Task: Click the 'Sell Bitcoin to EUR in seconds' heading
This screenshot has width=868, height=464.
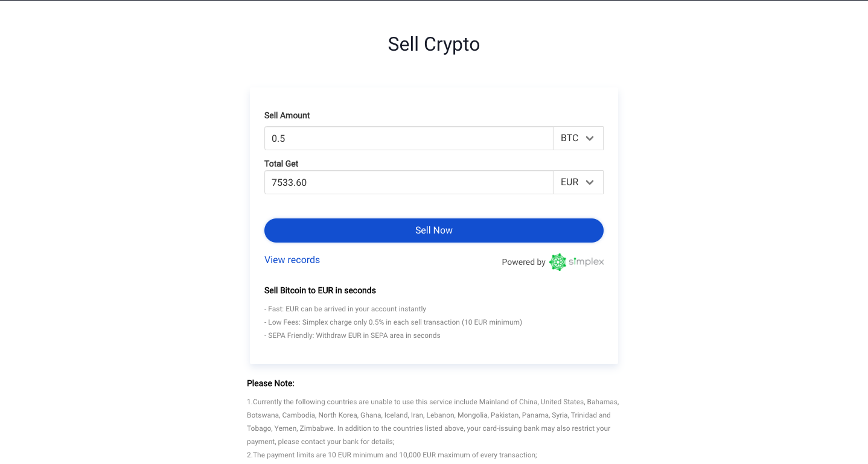Action: [x=320, y=290]
